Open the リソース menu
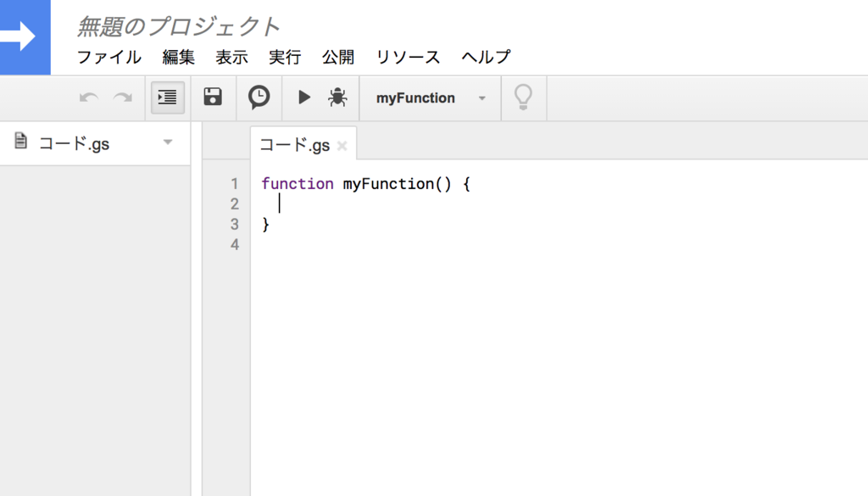The height and width of the screenshot is (496, 868). pos(409,58)
